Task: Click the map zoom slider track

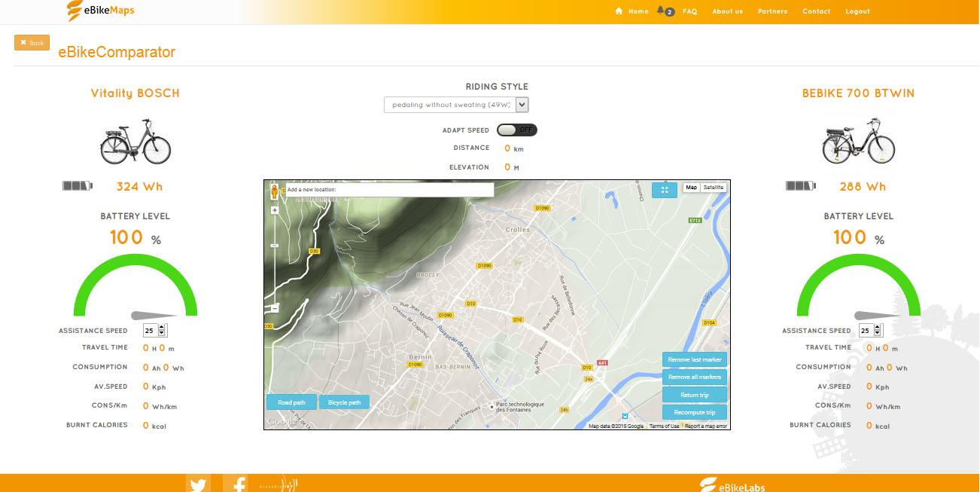Action: click(x=275, y=259)
